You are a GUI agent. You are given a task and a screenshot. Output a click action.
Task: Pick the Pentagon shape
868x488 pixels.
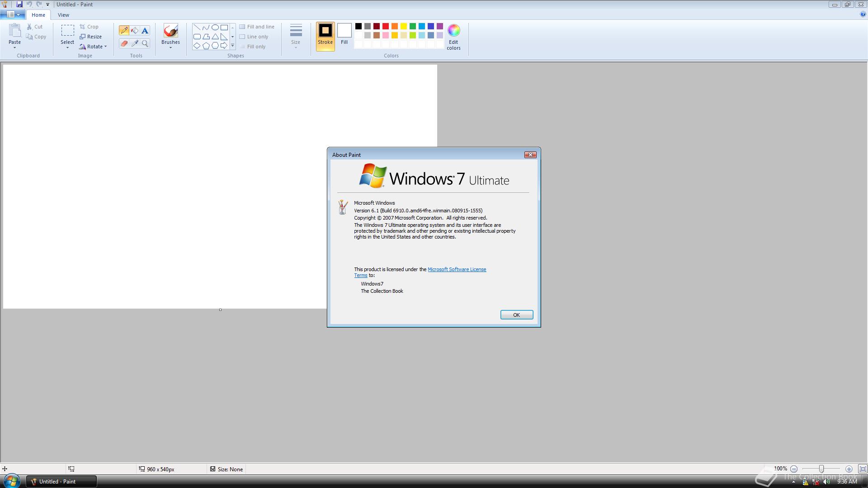click(206, 46)
